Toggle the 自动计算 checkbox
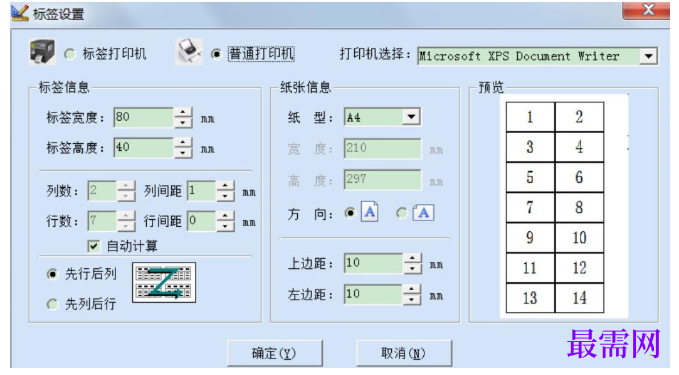The width and height of the screenshot is (679, 375). [93, 246]
